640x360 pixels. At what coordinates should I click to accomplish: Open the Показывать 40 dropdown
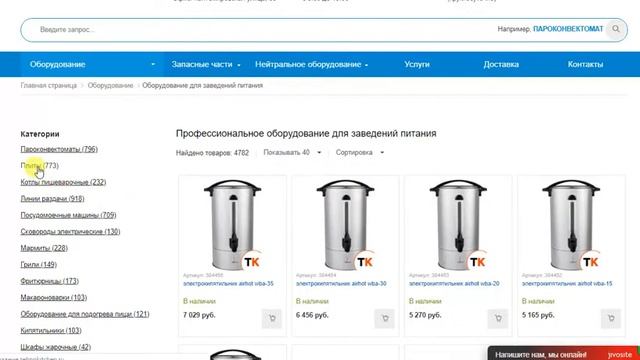point(292,153)
